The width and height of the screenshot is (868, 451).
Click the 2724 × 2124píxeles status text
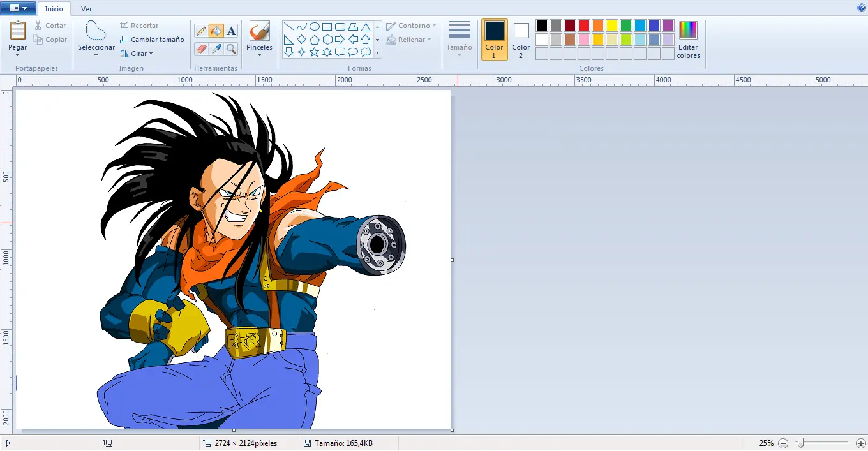[x=246, y=443]
